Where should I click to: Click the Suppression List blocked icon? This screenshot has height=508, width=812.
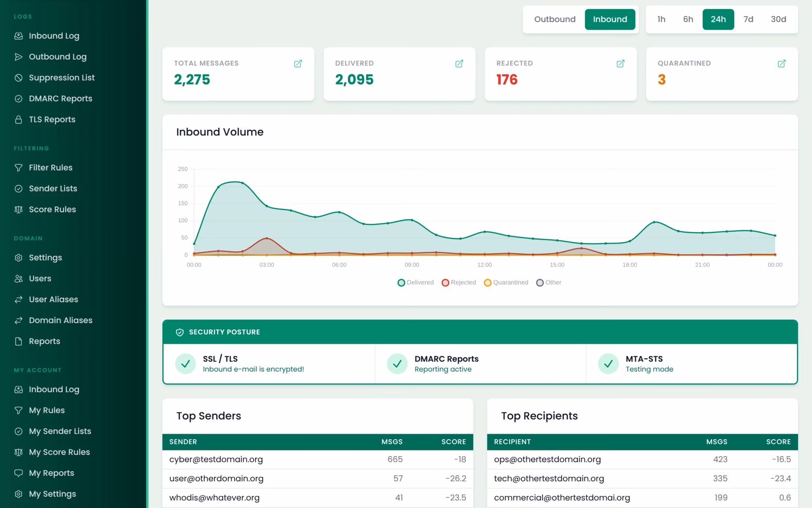[18, 78]
